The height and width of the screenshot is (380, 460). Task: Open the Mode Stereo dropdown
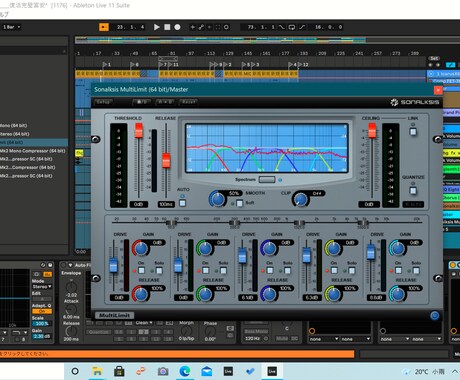[42, 287]
